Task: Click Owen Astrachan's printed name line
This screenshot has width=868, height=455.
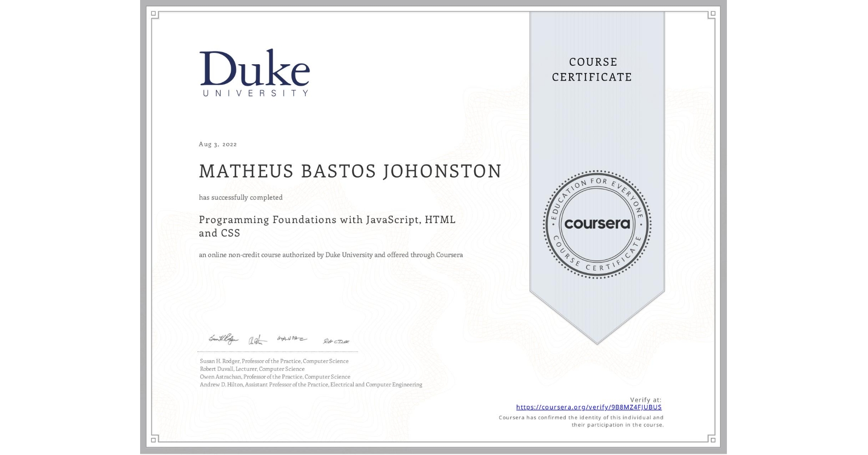Action: click(274, 377)
